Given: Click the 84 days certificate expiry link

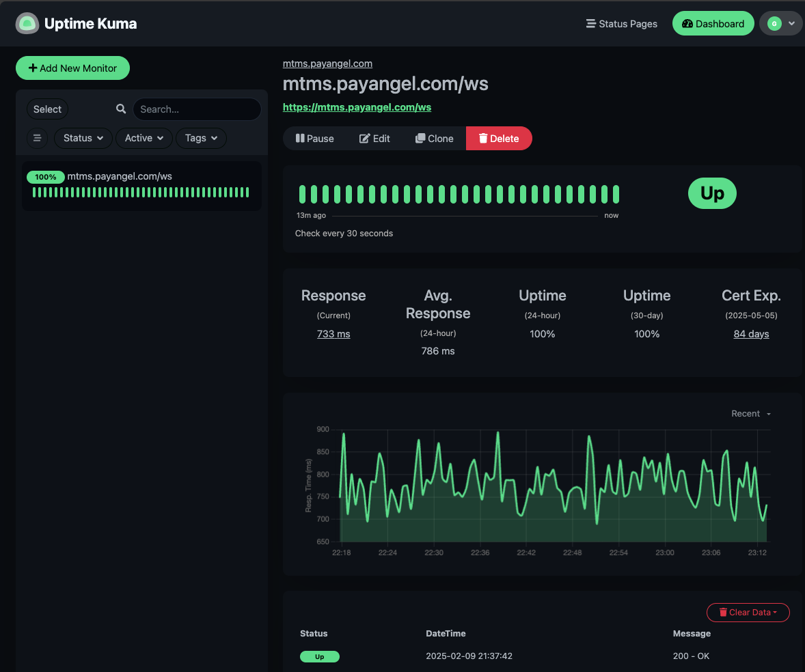Looking at the screenshot, I should click(751, 334).
